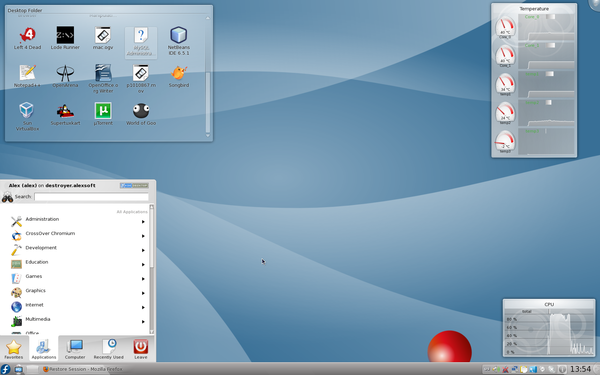This screenshot has height=375, width=600.
Task: Open Restore Session Firefox taskbar entry
Action: (83, 369)
